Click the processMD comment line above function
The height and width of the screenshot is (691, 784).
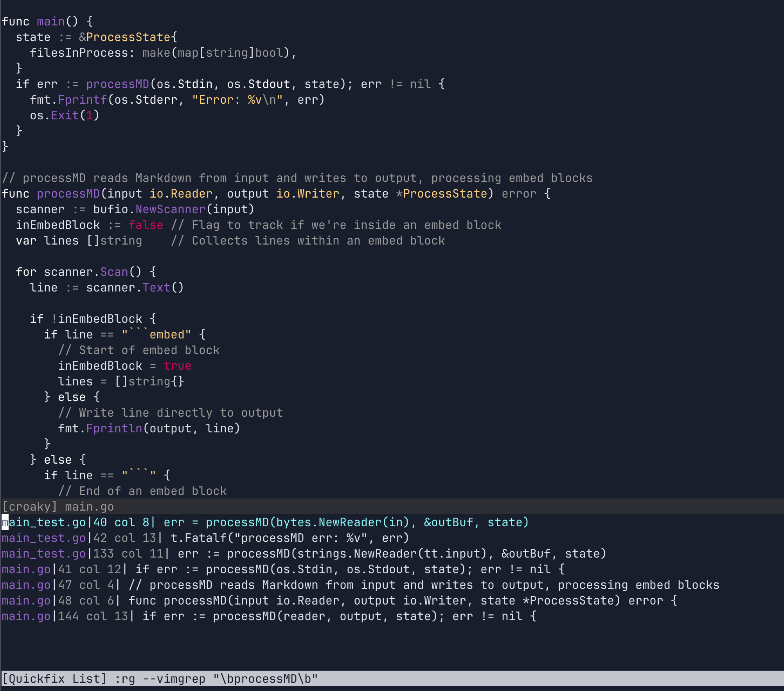[x=297, y=178]
